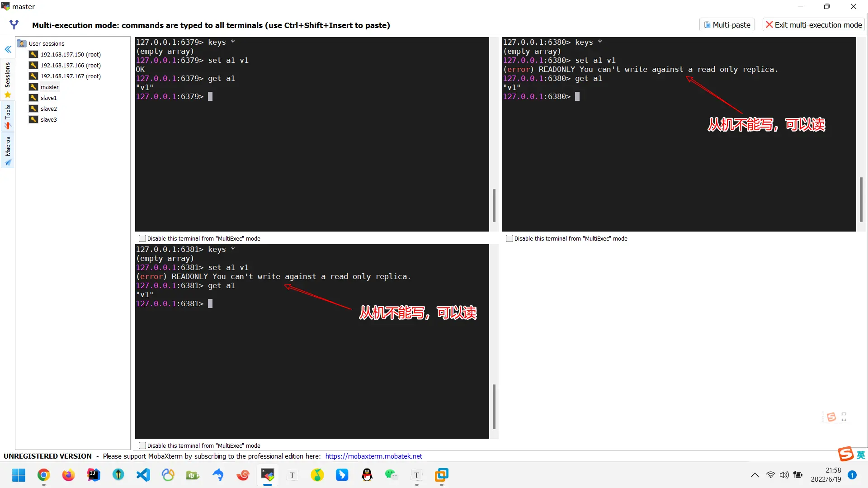Open Chrome from the taskbar
The height and width of the screenshot is (488, 868).
click(x=43, y=475)
